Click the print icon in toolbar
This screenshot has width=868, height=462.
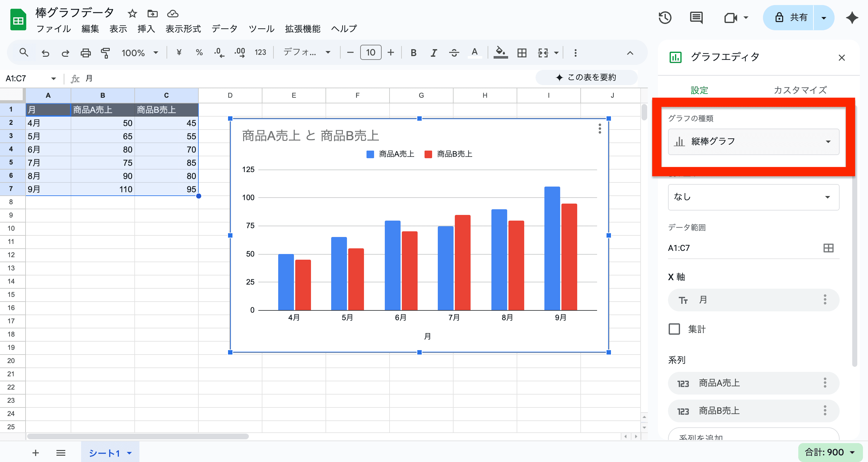[x=85, y=53]
